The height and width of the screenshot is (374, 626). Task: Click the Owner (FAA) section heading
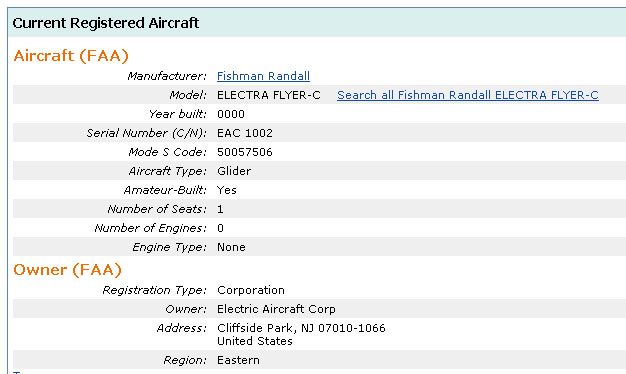coord(67,269)
